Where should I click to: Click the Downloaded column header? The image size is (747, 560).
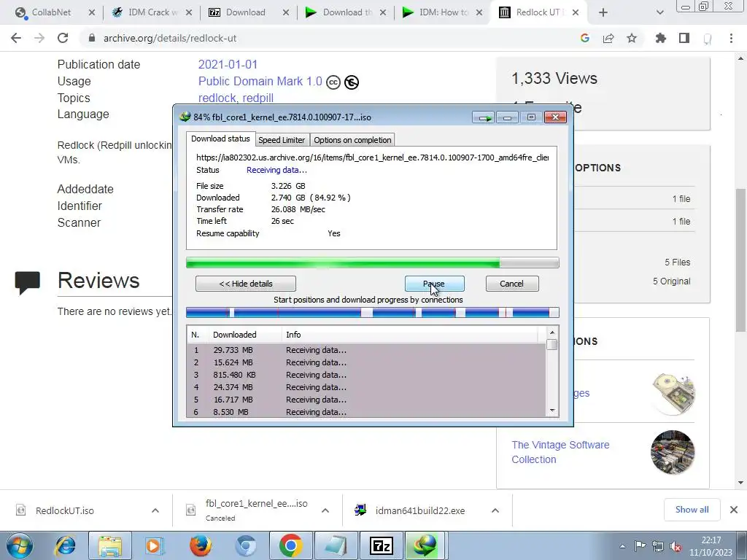tap(245, 335)
